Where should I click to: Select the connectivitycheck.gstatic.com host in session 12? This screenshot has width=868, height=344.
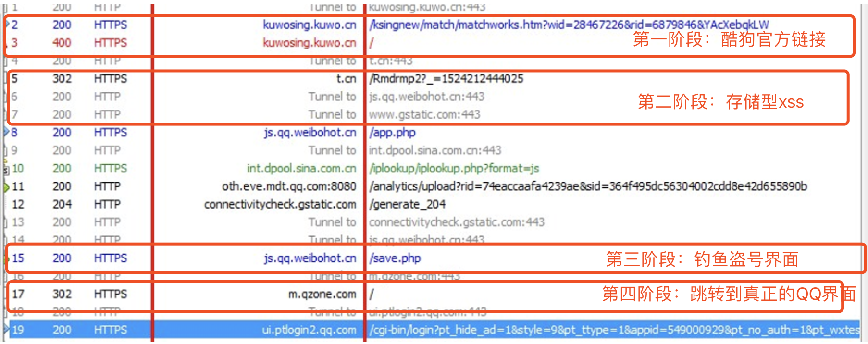[280, 205]
